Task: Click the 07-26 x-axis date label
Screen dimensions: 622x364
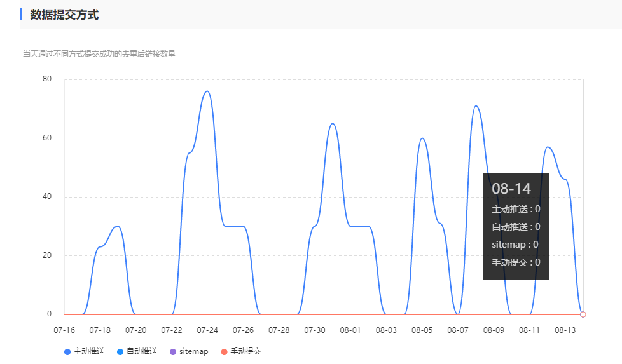Action: [x=243, y=330]
